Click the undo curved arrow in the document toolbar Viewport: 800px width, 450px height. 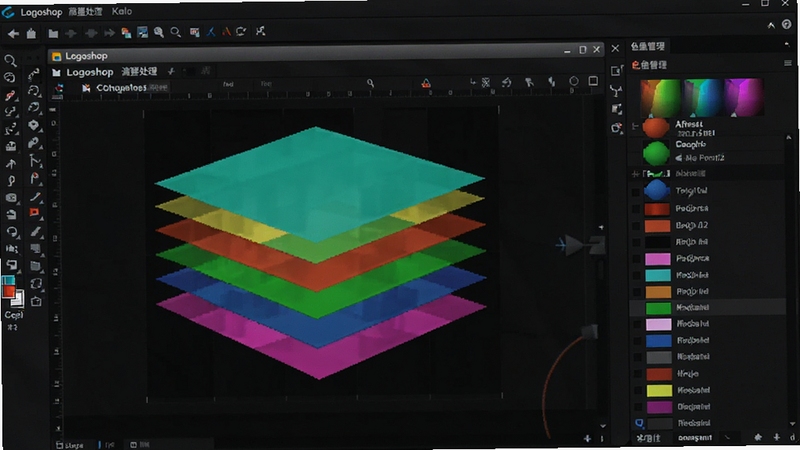pos(506,82)
